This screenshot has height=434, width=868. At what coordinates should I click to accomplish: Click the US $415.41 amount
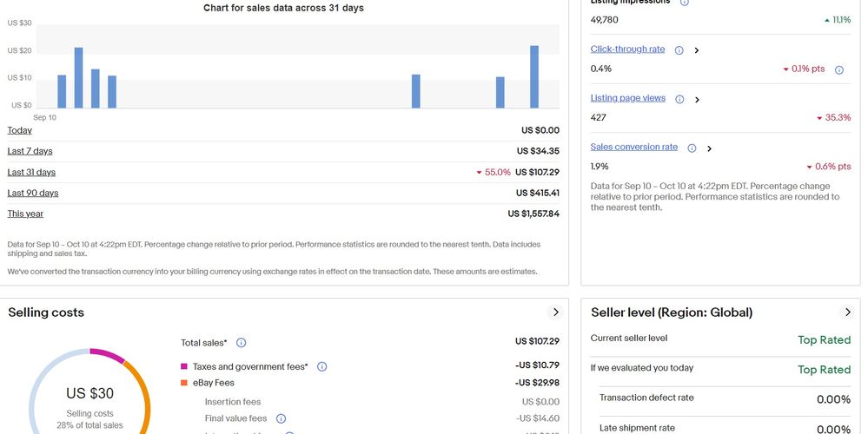[x=538, y=193]
